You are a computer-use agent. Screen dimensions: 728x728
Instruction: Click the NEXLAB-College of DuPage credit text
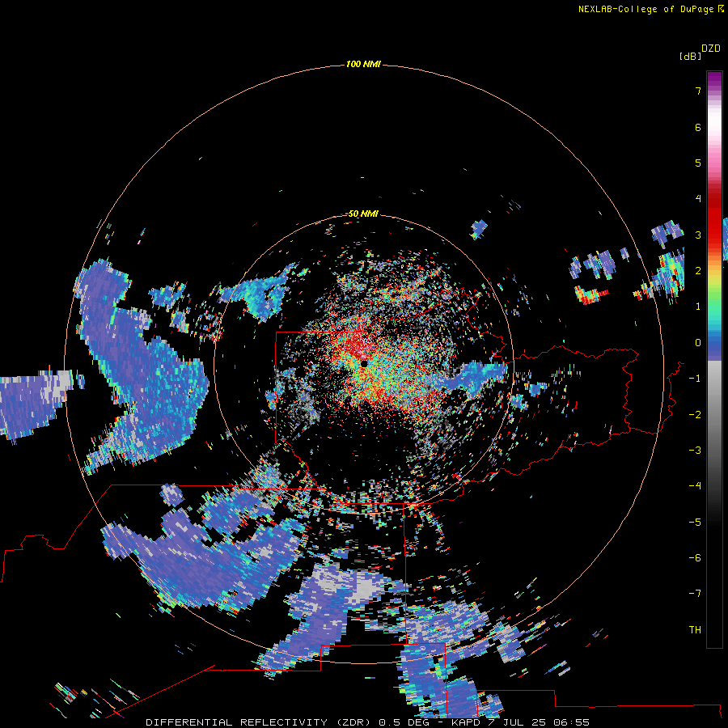click(651, 9)
